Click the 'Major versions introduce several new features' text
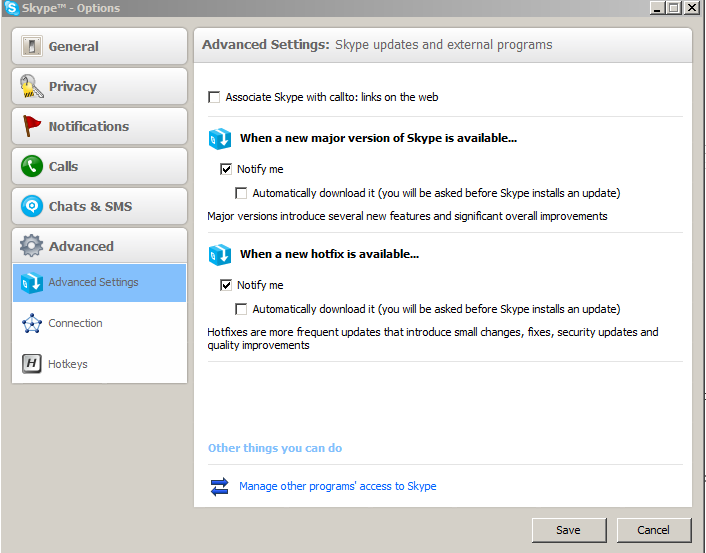This screenshot has width=706, height=553. [407, 216]
